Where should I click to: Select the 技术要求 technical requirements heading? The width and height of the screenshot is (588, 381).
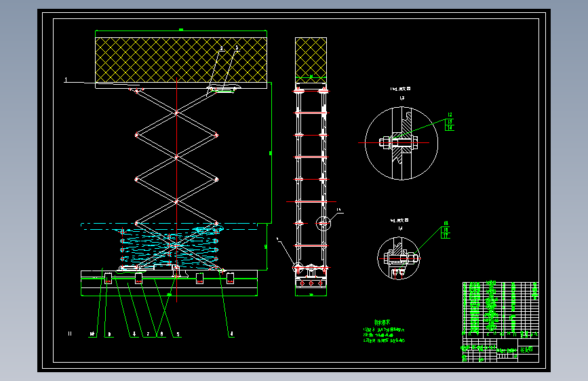coord(382,322)
